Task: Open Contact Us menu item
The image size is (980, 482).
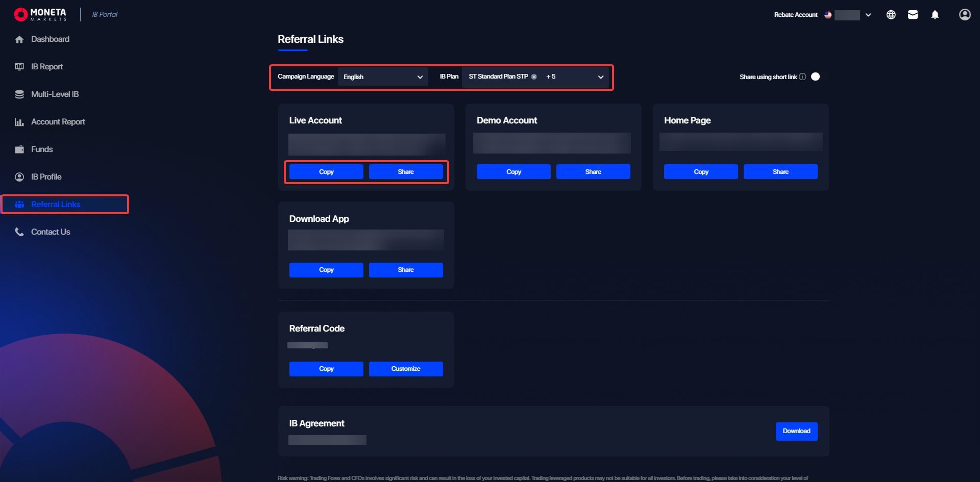Action: point(51,232)
